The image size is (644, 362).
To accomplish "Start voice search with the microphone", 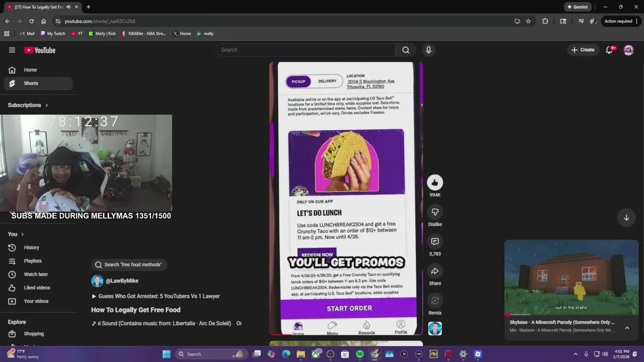I will tap(429, 50).
